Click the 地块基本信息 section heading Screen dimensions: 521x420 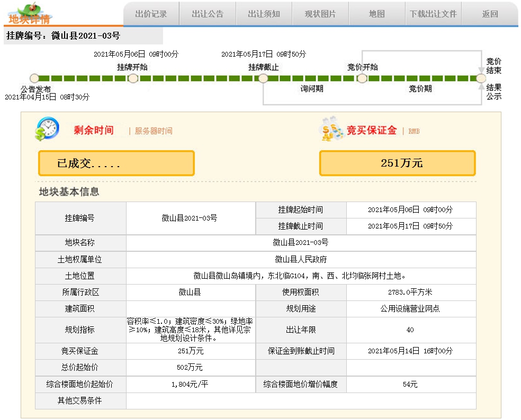[x=69, y=191]
